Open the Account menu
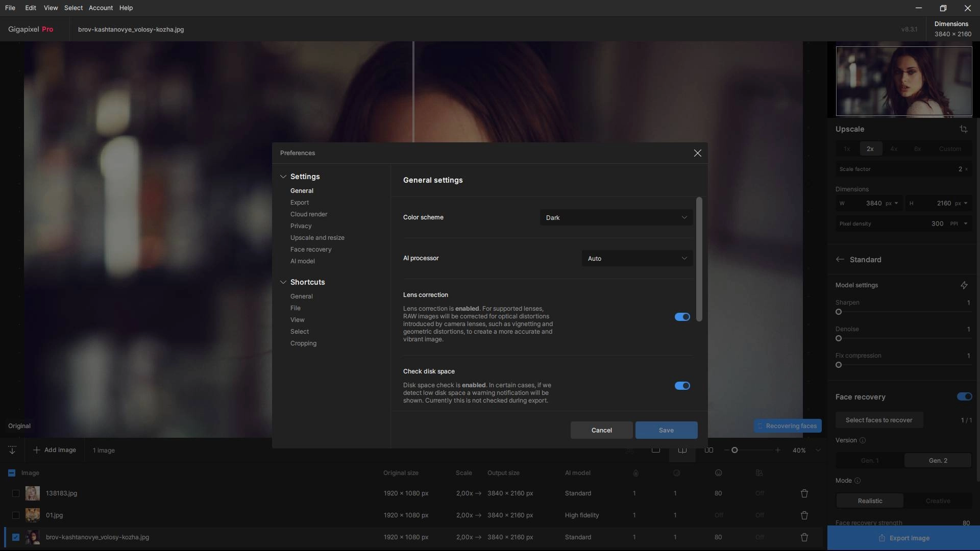 (101, 8)
